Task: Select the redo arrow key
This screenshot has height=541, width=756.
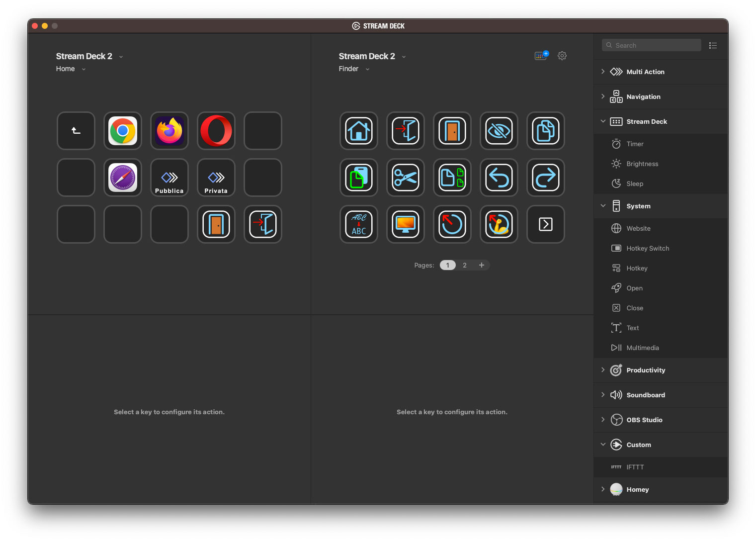Action: [546, 178]
